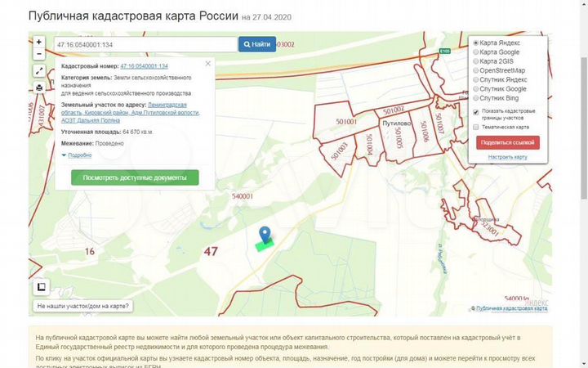Click cadastral block label 501005
Screen dimensions: 588x368
(399, 138)
